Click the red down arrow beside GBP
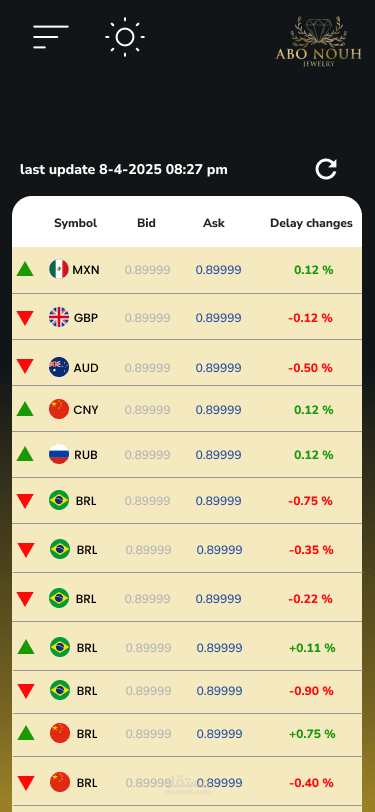 pyautogui.click(x=25, y=318)
